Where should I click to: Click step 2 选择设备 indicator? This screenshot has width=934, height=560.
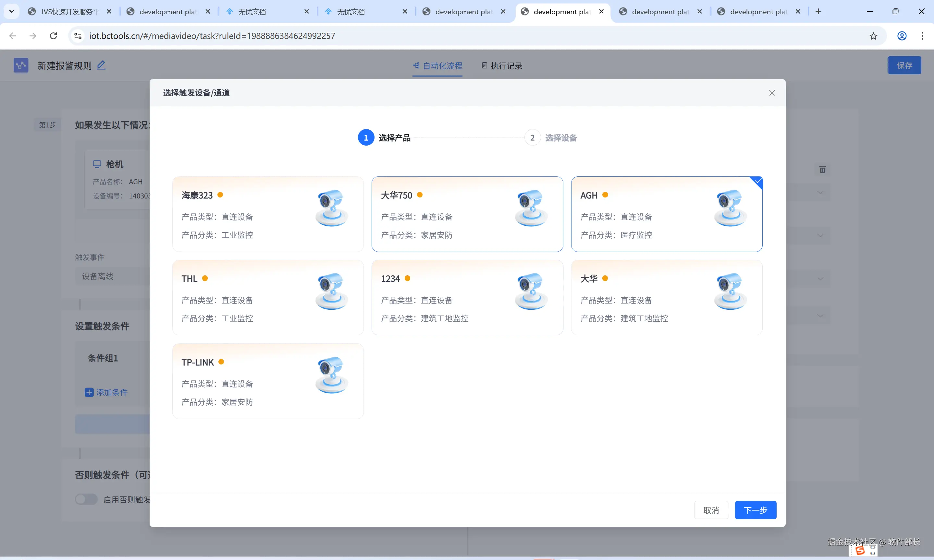532,138
